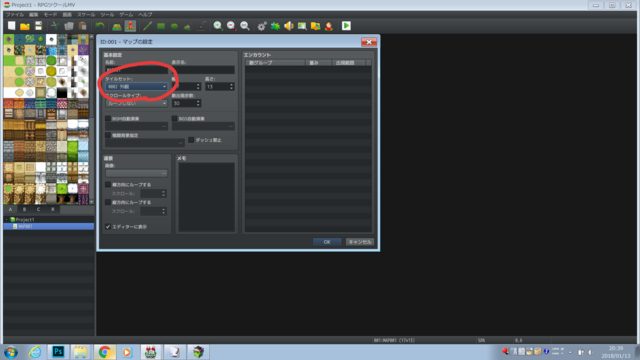Switch to tileset tab B
640x360 pixels.
click(x=24, y=209)
